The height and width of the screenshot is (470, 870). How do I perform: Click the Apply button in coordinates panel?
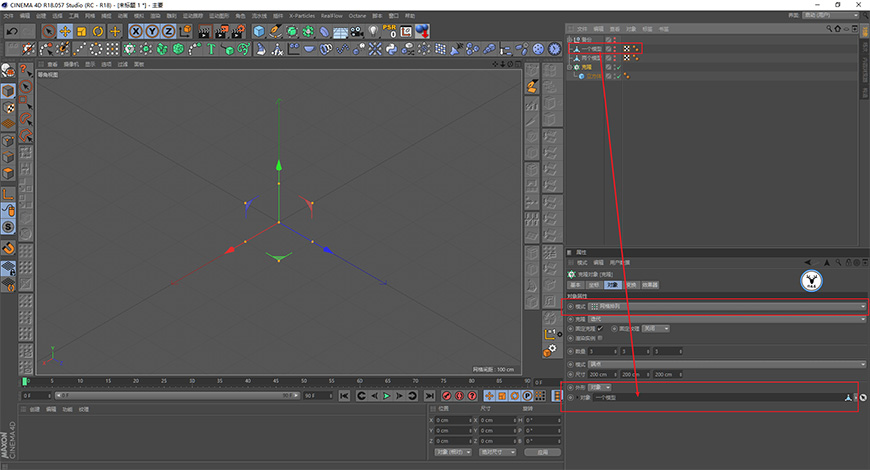(x=542, y=452)
